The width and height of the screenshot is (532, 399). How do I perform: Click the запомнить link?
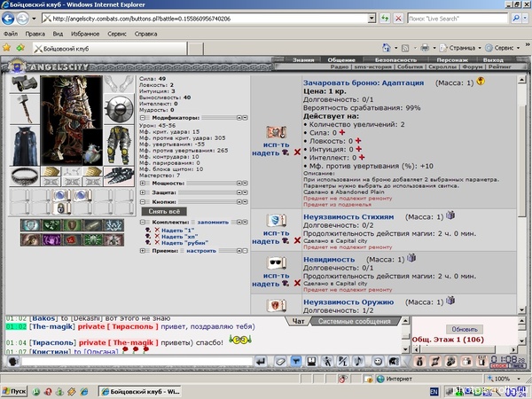click(213, 223)
